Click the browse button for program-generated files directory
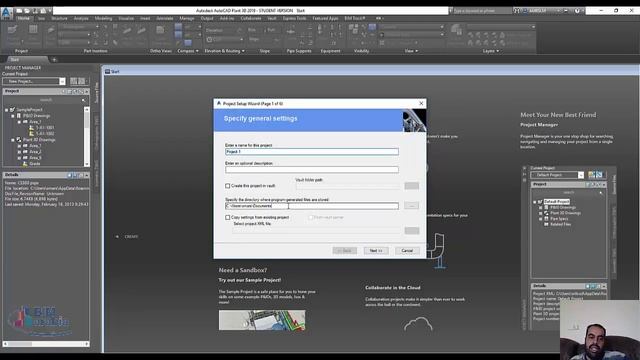The width and height of the screenshot is (640, 360). tap(411, 206)
